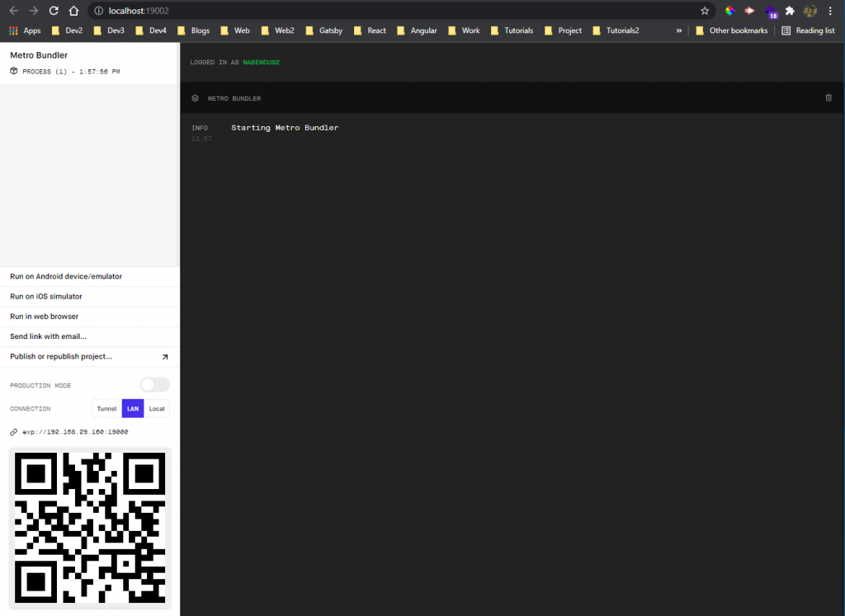Open the browser Extensions puzzle icon
Screen dimensions: 845x616
[x=790, y=11]
